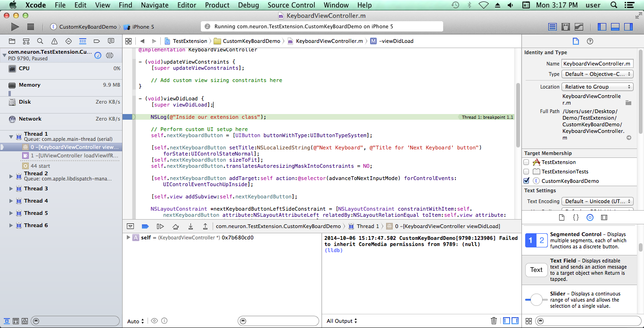Viewport: 644px width, 328px height.
Task: Click Continue program execution button
Action: click(160, 226)
